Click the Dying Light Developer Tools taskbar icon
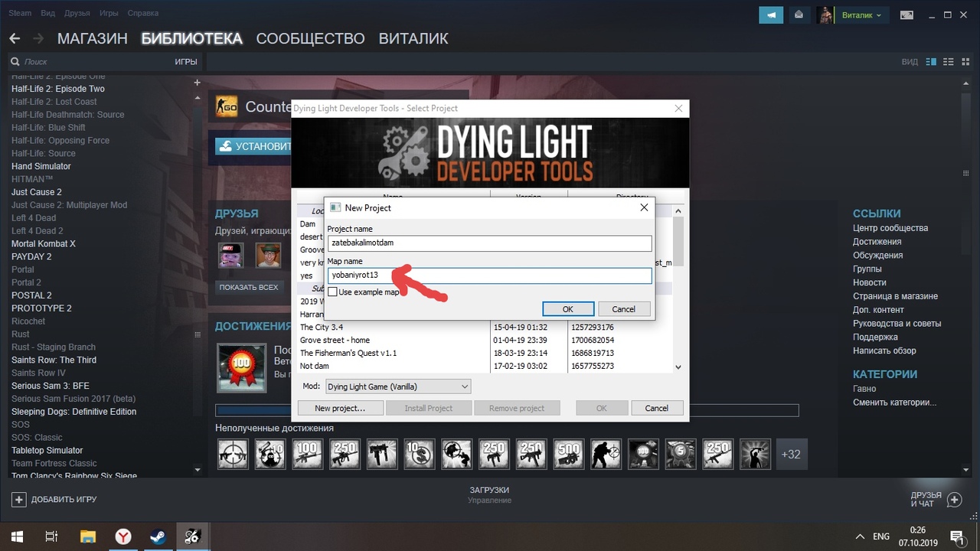Screen dimensions: 980x551 pyautogui.click(x=192, y=536)
